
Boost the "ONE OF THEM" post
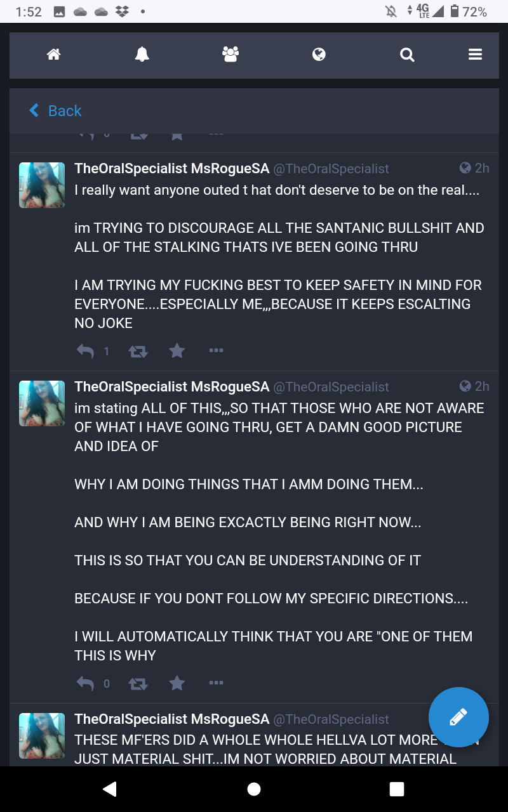click(x=138, y=683)
